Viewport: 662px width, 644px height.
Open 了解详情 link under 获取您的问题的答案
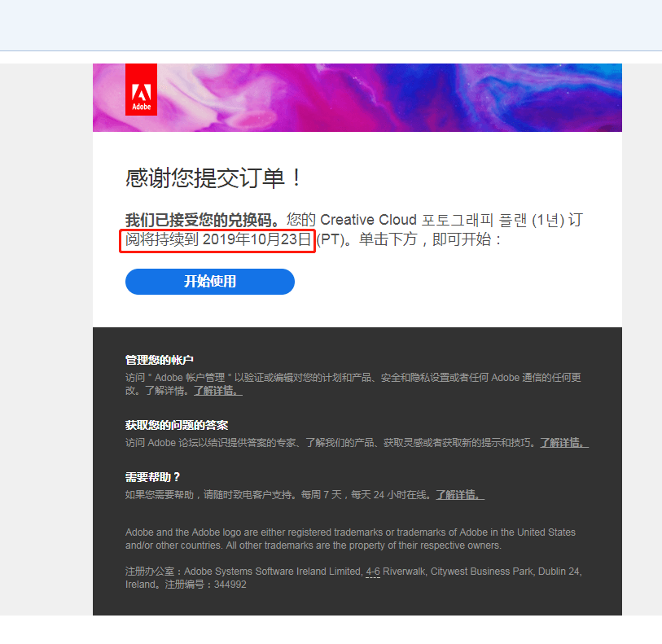coord(564,443)
